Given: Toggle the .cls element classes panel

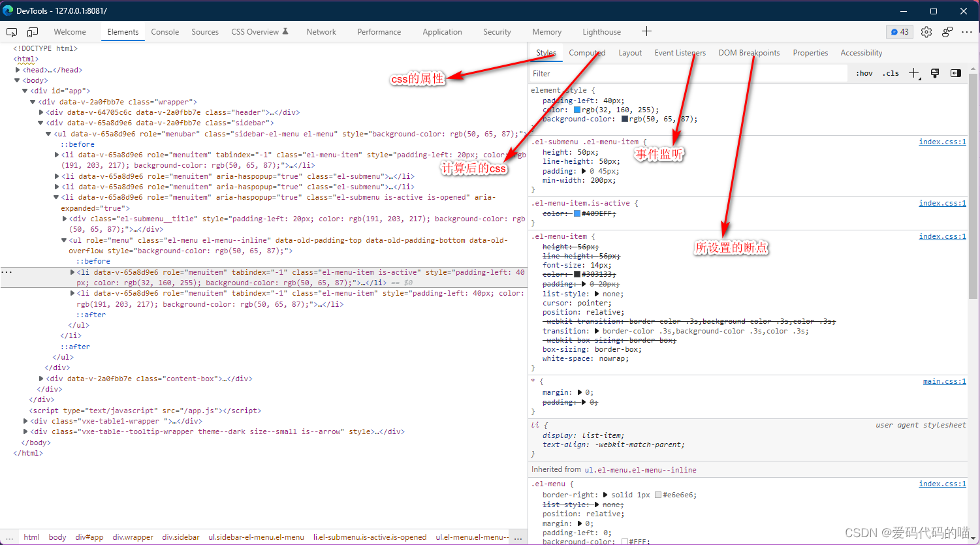Looking at the screenshot, I should click(891, 73).
